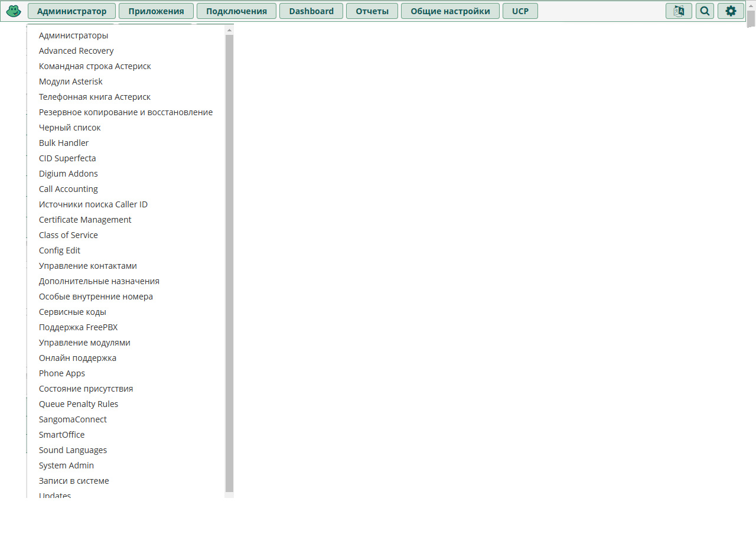Select Поддержка FreePBX entry
The height and width of the screenshot is (534, 756).
[79, 327]
